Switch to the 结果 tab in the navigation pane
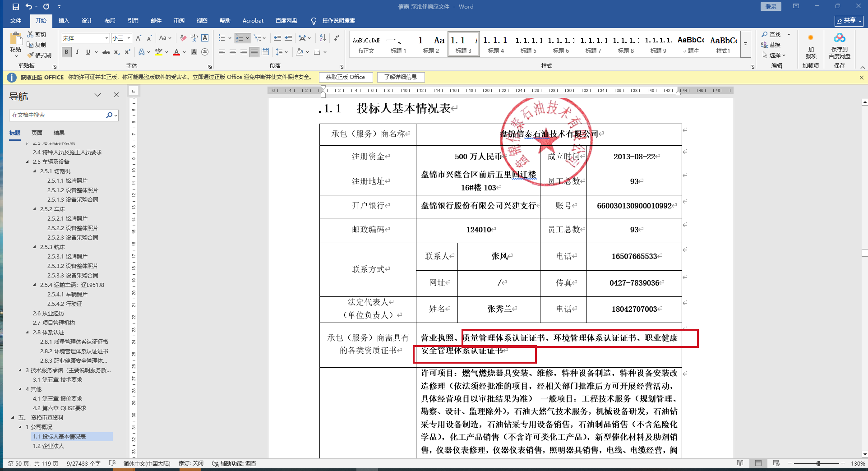 59,133
